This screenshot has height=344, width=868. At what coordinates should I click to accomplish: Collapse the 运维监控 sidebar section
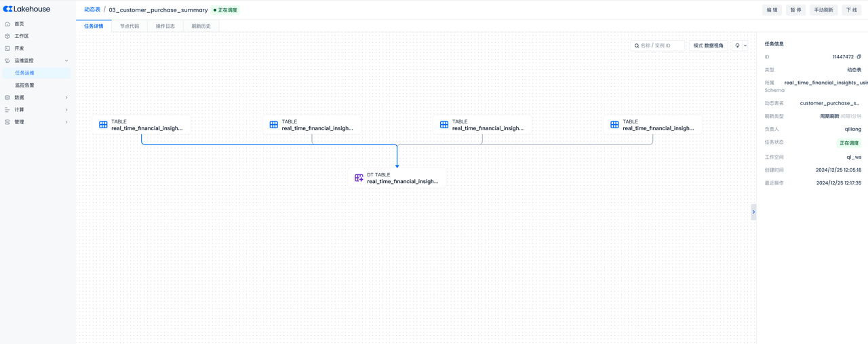coord(66,60)
